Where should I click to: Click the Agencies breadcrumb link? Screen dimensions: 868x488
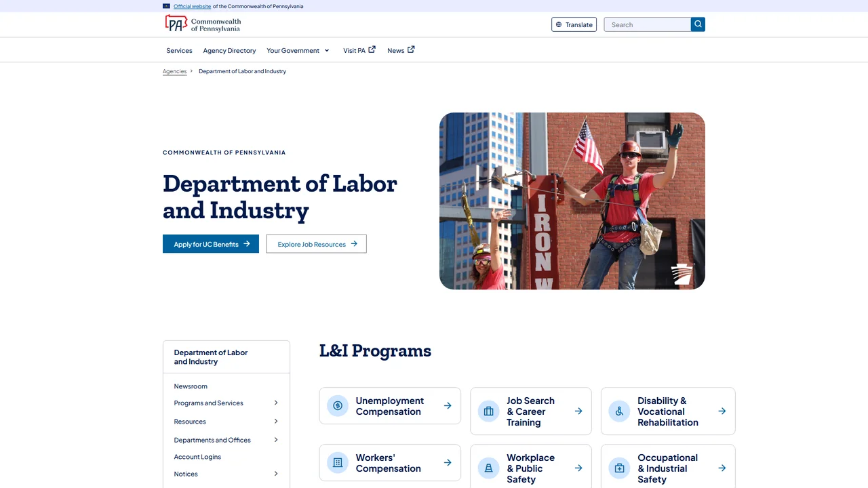click(x=174, y=71)
